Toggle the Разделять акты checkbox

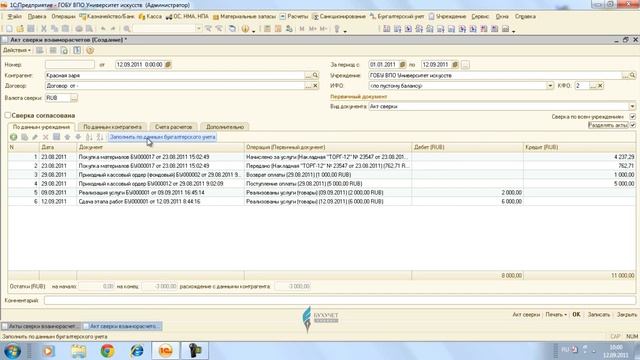tap(632, 125)
